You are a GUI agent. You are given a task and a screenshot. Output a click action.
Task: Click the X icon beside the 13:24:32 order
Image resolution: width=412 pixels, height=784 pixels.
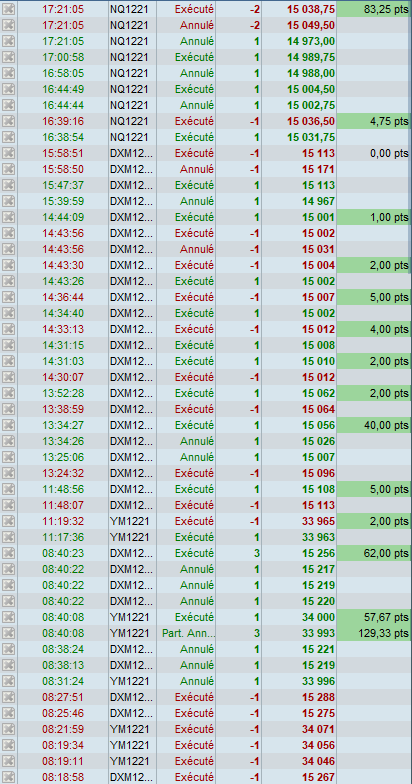pos(8,473)
